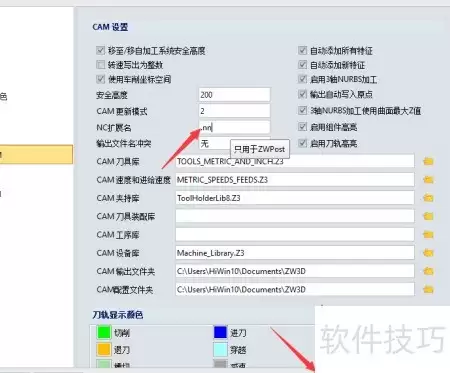Viewport: 450px width, 373px height.
Task: Browse CAM 输出文件夹 folder icon
Action: click(x=428, y=271)
